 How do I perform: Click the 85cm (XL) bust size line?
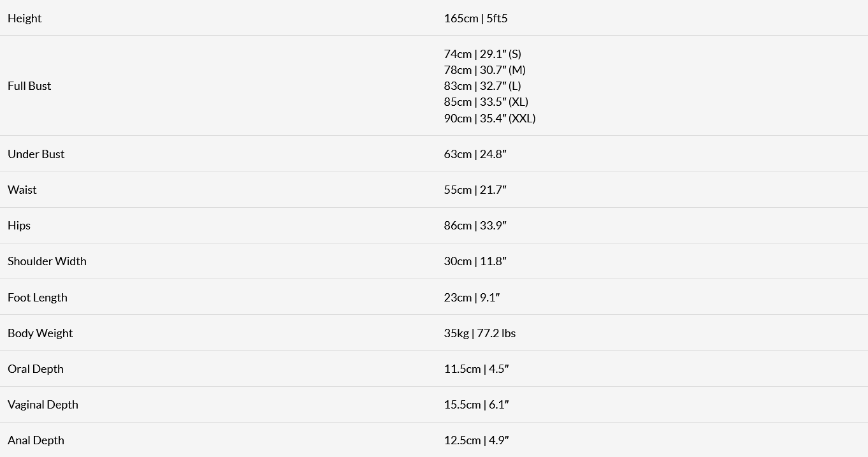pos(486,102)
